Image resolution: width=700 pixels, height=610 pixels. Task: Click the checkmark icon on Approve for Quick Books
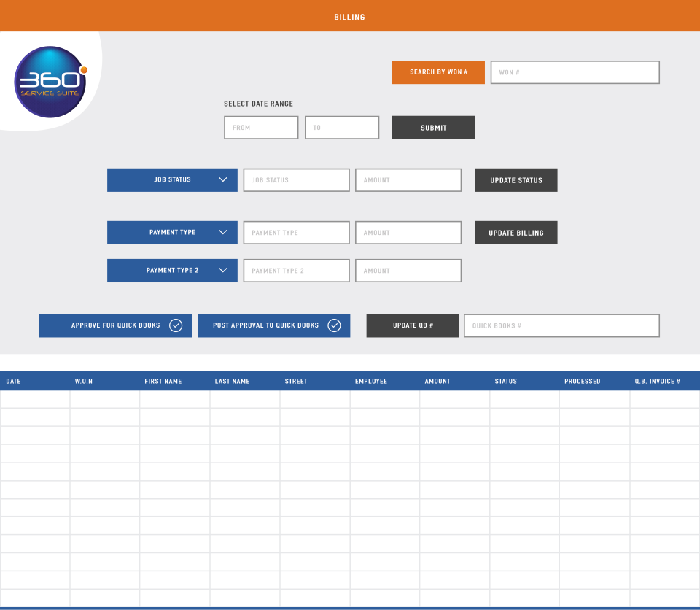click(x=176, y=325)
